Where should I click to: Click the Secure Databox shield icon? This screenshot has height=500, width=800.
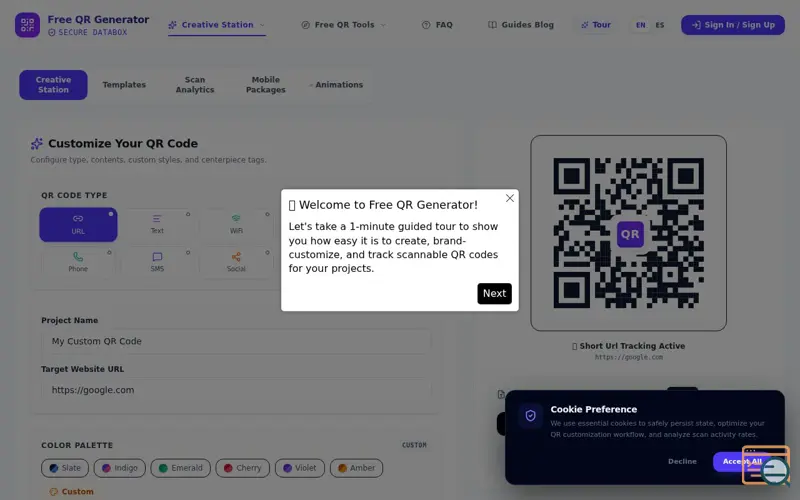tap(52, 32)
